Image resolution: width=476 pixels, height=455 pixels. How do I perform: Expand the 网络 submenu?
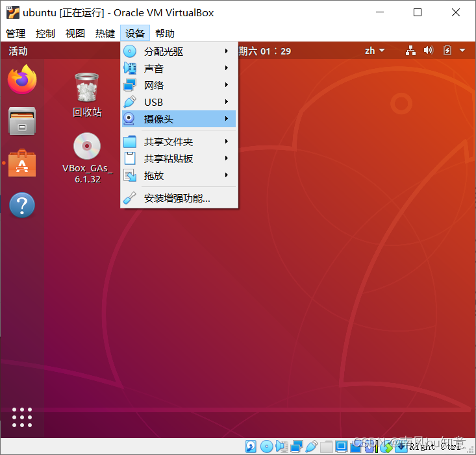[x=179, y=85]
